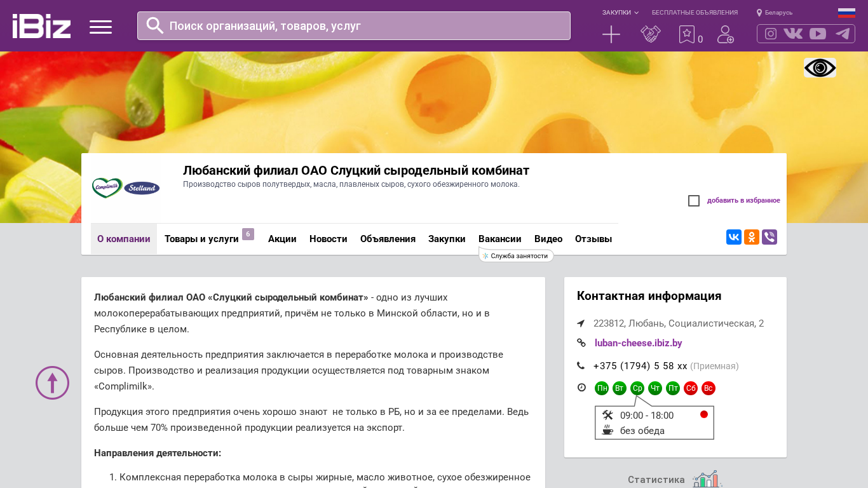
Task: Select Wednesday 'Ср' schedule circle
Action: (637, 388)
